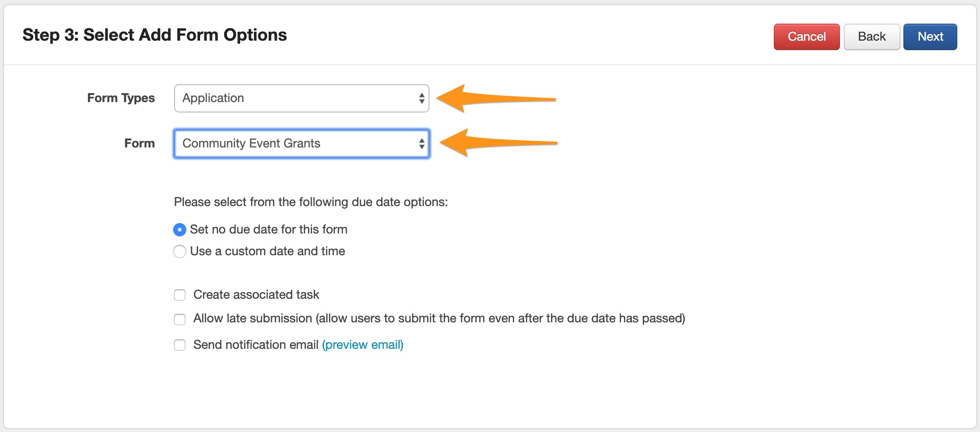Click the 'Form' field label
Image resolution: width=980 pixels, height=432 pixels.
tap(139, 144)
